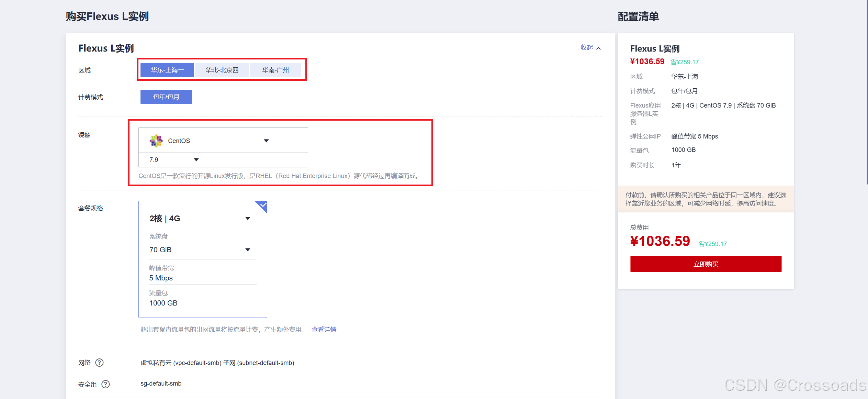The width and height of the screenshot is (868, 399).
Task: Open the CentOS image dropdown
Action: coord(266,141)
